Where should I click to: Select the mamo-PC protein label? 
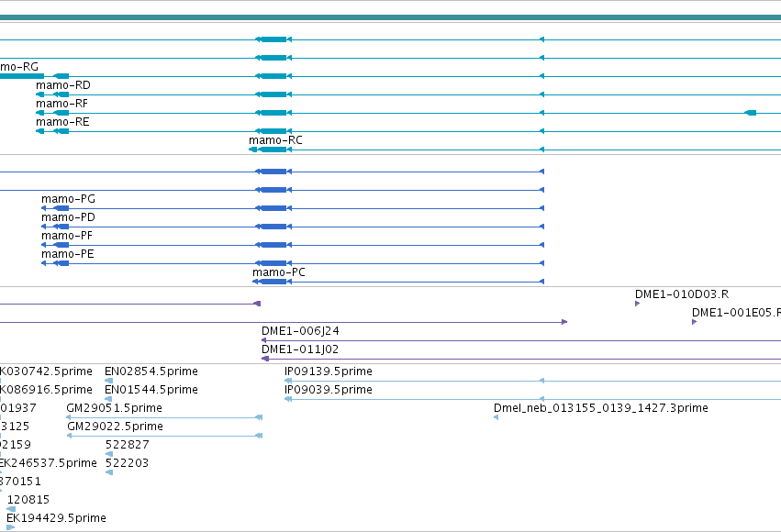[x=279, y=272]
